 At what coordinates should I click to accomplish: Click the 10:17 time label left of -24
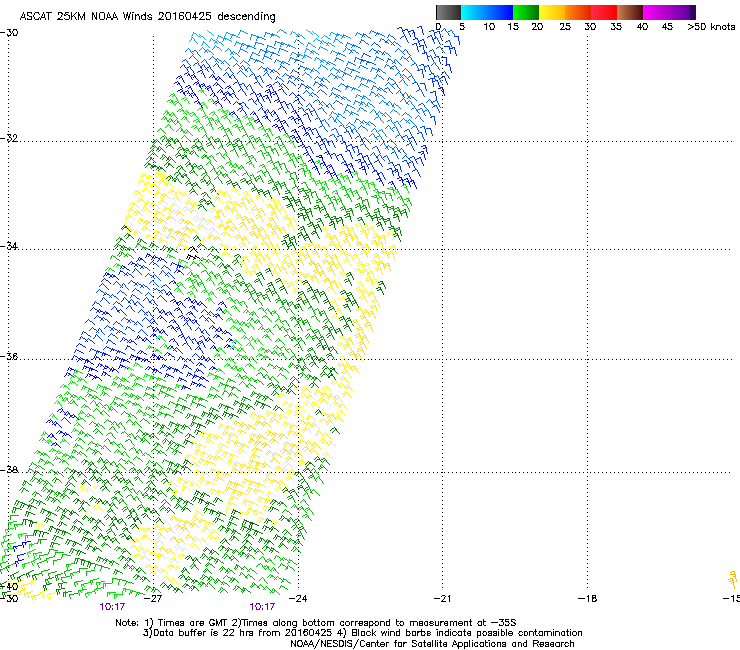click(x=262, y=607)
